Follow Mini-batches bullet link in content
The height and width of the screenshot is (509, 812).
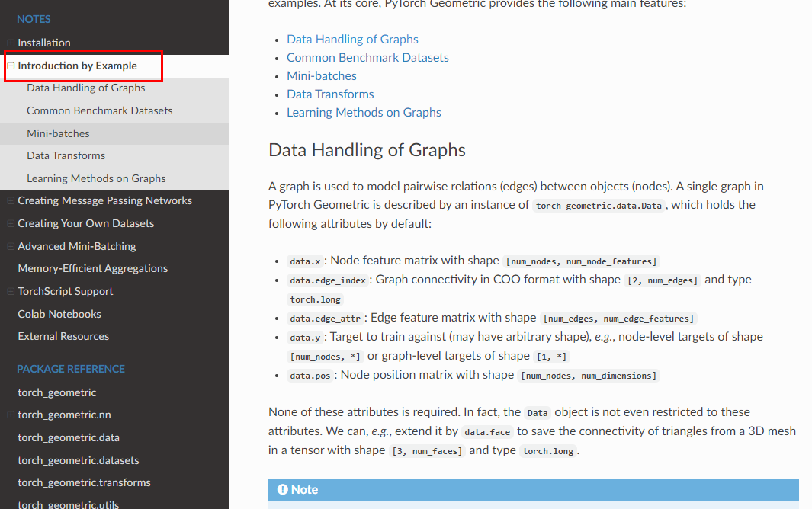[322, 76]
